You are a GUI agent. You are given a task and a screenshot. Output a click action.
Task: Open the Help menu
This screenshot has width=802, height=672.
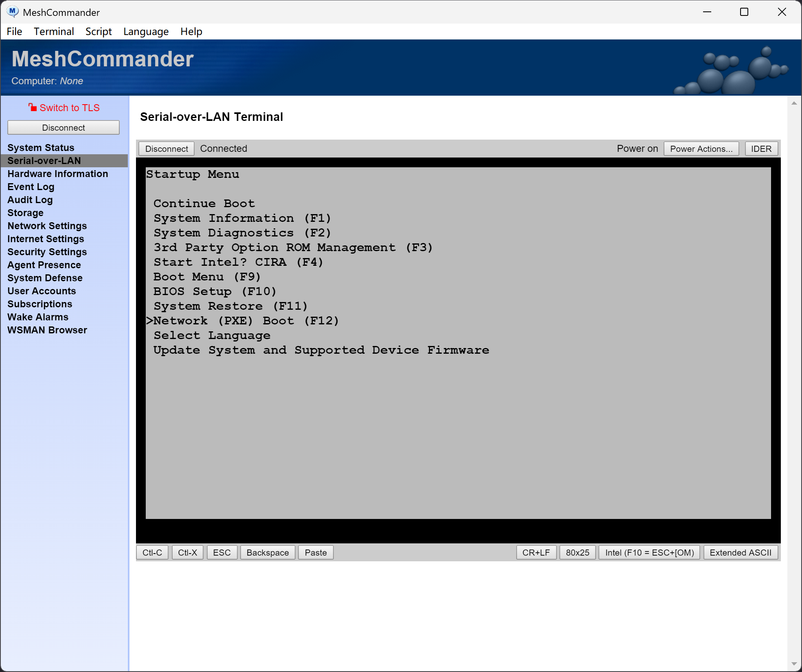pos(191,31)
